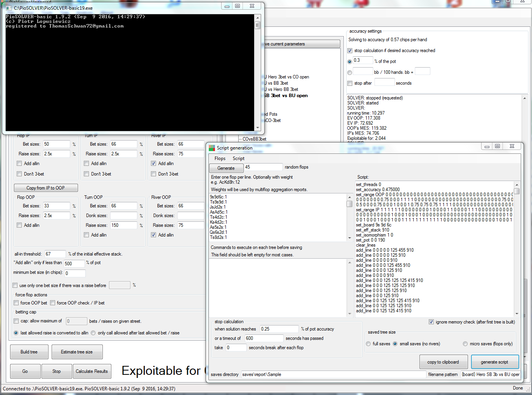
Task: Click the Turn OOP Raise sizes field
Action: pyautogui.click(x=124, y=225)
